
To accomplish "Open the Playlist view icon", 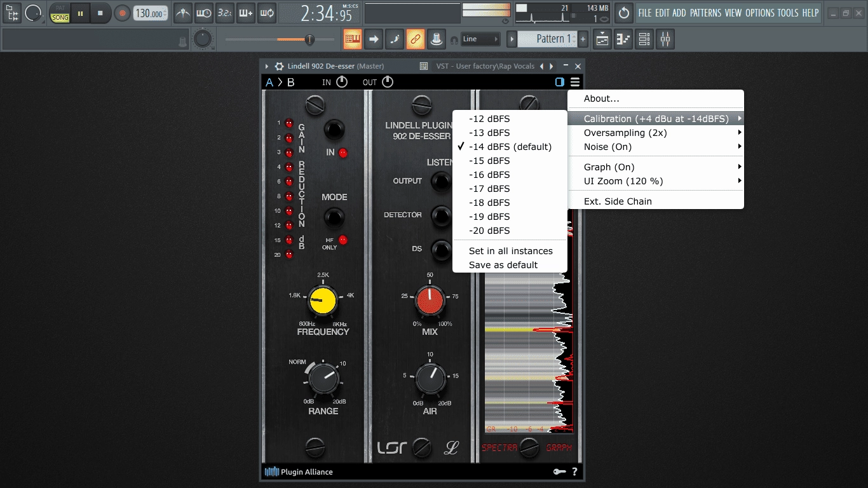I will point(602,39).
